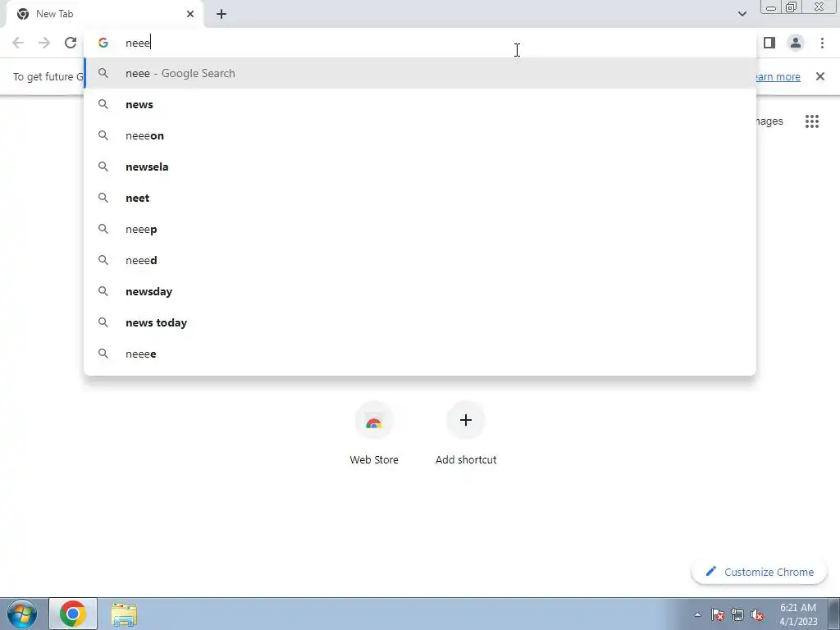Open the side panel icon
840x630 pixels.
[x=769, y=43]
